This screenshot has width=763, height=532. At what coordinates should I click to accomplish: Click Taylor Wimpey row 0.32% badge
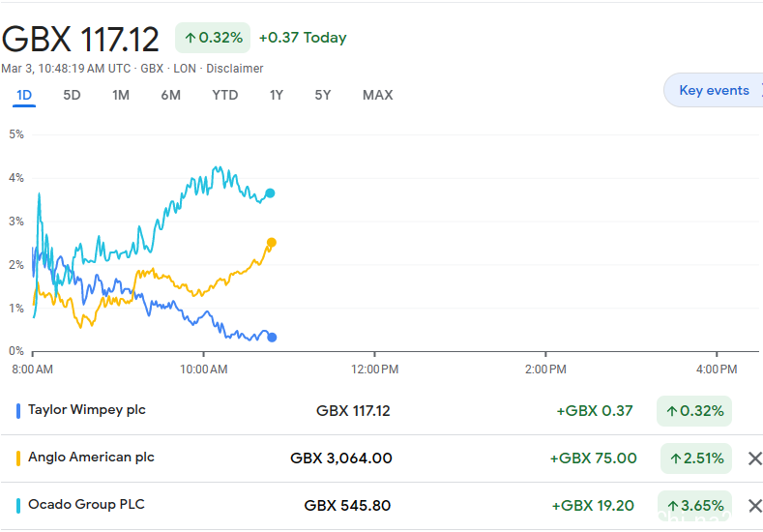694,411
